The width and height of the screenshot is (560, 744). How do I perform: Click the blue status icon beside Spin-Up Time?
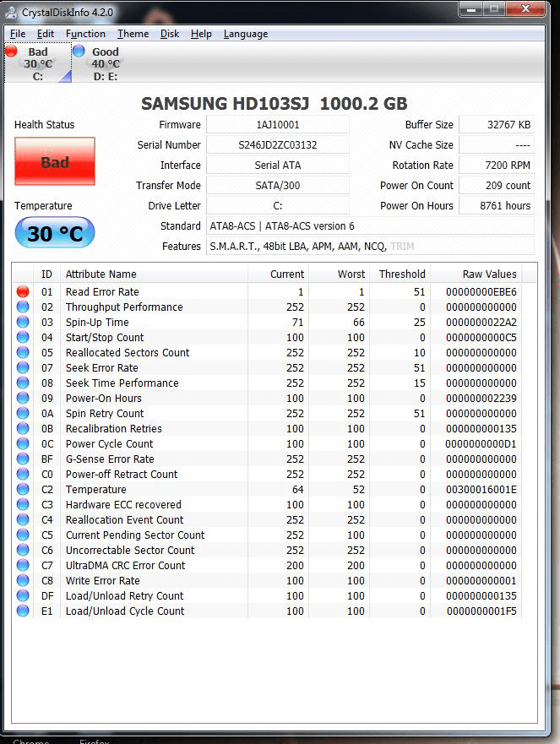pyautogui.click(x=23, y=322)
